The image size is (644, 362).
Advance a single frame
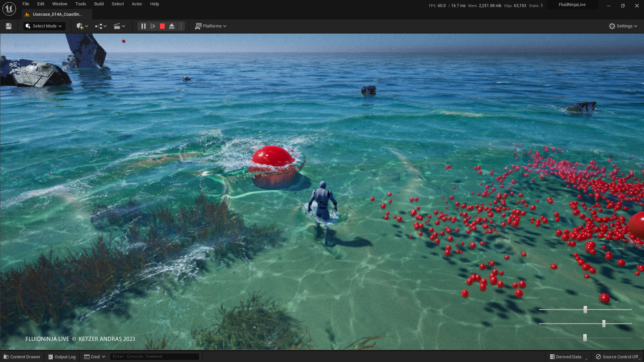tap(153, 26)
